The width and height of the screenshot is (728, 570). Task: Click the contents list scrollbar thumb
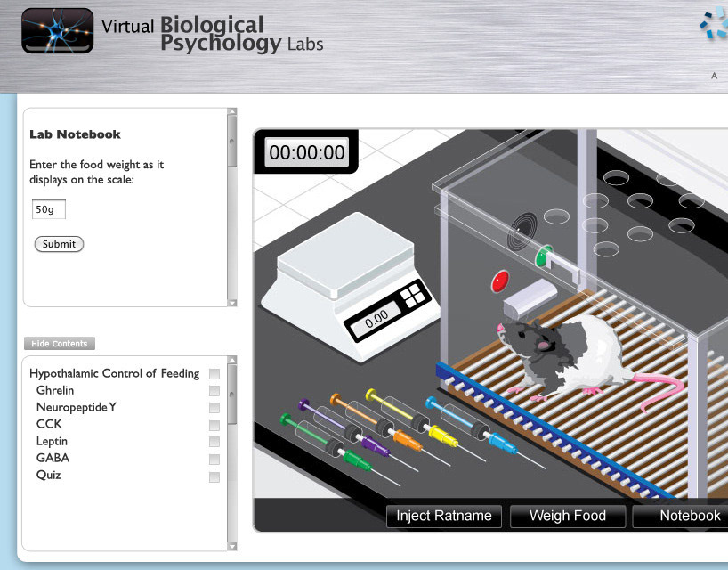pyautogui.click(x=232, y=394)
